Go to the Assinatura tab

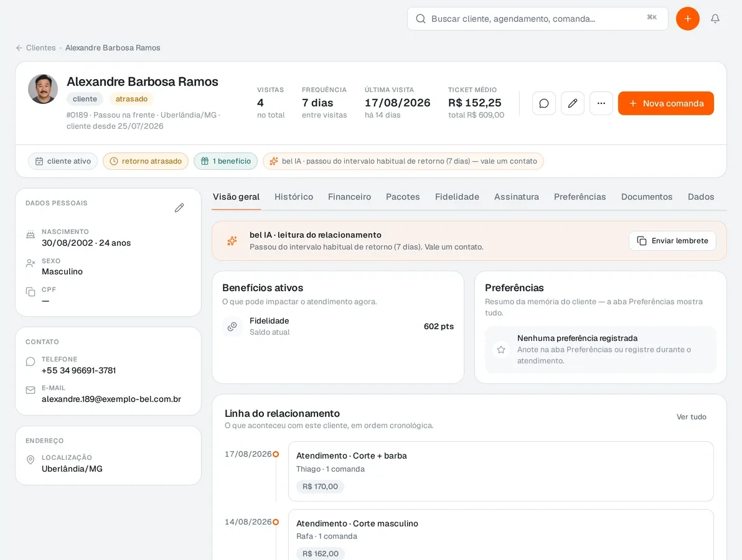tap(517, 197)
